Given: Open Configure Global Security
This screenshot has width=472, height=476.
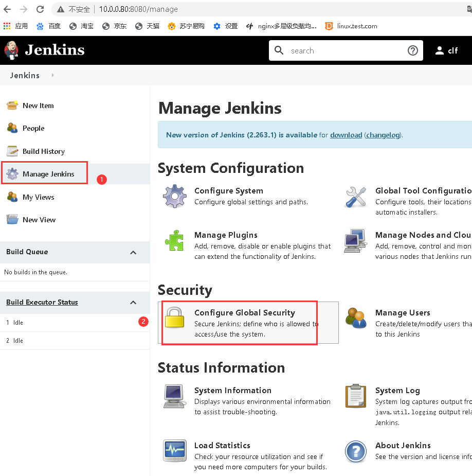Looking at the screenshot, I should click(x=245, y=313).
